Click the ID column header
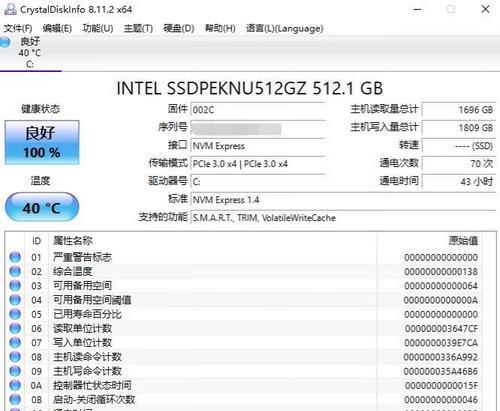 [36, 241]
